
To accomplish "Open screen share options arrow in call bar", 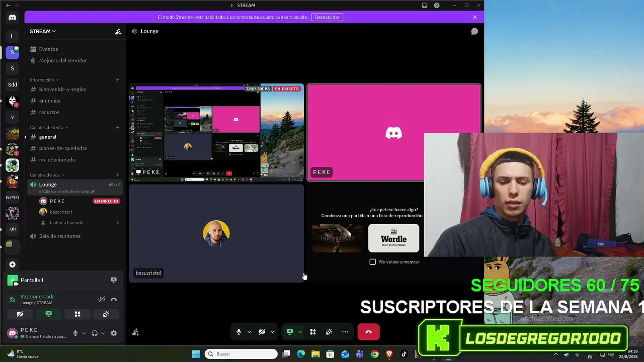I will tap(300, 332).
